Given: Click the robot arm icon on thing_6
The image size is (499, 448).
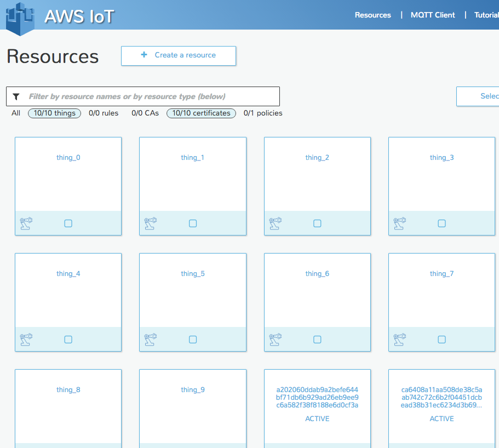Looking at the screenshot, I should 275,340.
